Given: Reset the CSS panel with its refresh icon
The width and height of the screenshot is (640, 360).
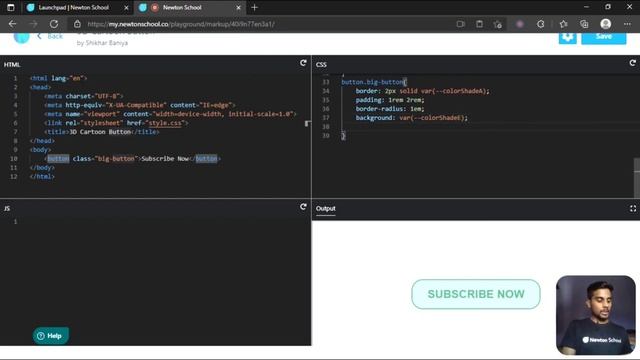Looking at the screenshot, I should coord(632,63).
